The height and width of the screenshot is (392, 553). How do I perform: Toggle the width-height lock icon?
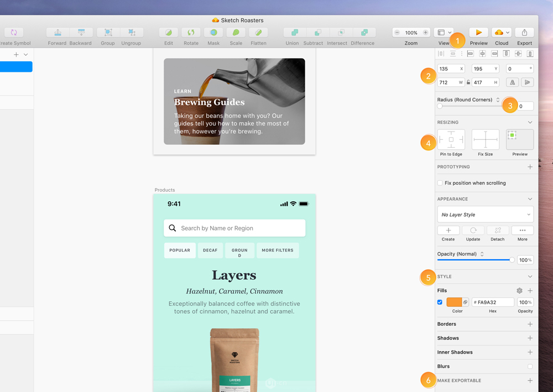click(x=468, y=82)
